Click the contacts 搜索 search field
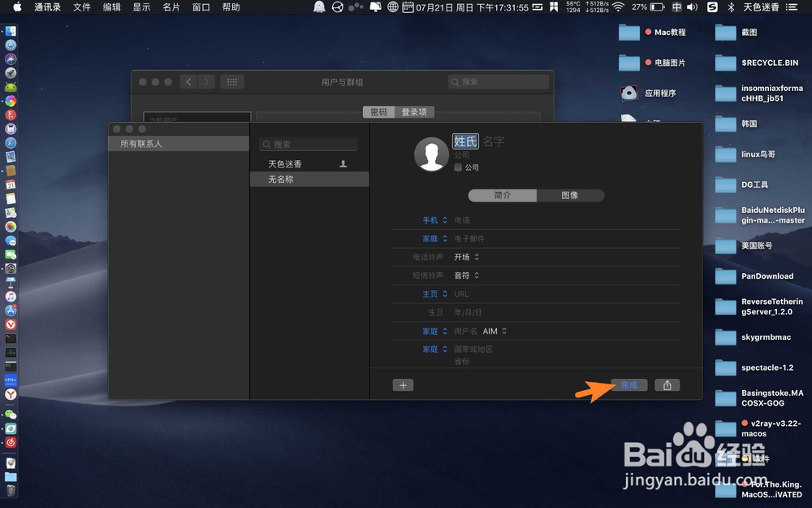This screenshot has height=508, width=812. (308, 144)
